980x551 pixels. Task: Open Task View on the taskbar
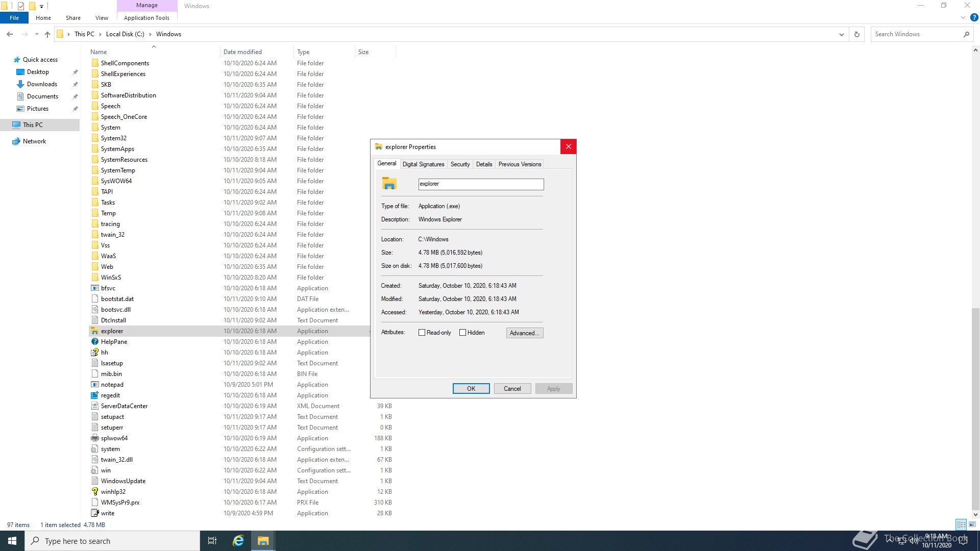point(212,541)
